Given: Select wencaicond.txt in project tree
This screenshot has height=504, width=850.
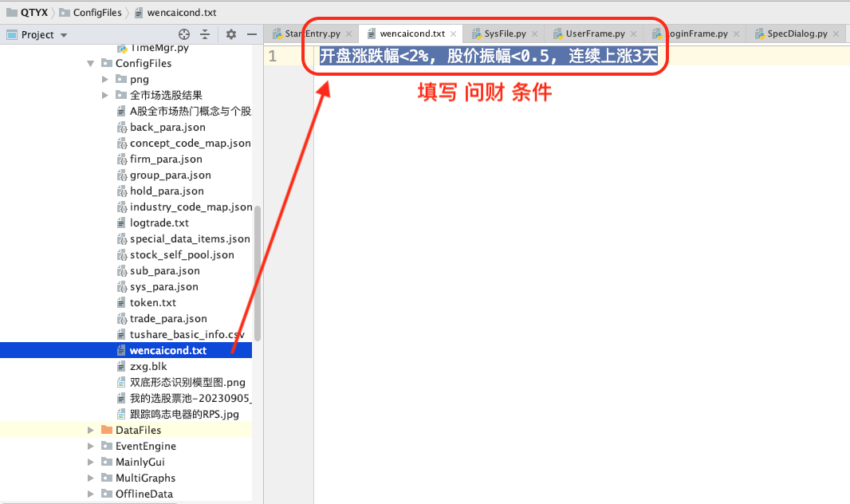Looking at the screenshot, I should click(x=126, y=351).
